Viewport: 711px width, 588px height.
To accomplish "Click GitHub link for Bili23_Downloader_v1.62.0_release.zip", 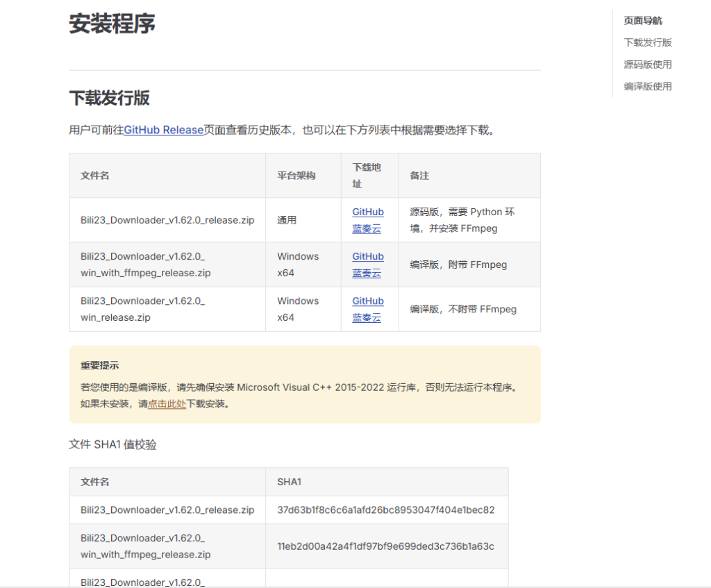I will pyautogui.click(x=368, y=212).
